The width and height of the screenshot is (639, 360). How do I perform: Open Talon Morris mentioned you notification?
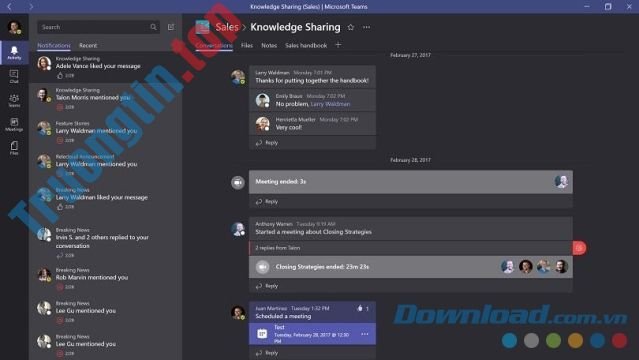pyautogui.click(x=105, y=99)
